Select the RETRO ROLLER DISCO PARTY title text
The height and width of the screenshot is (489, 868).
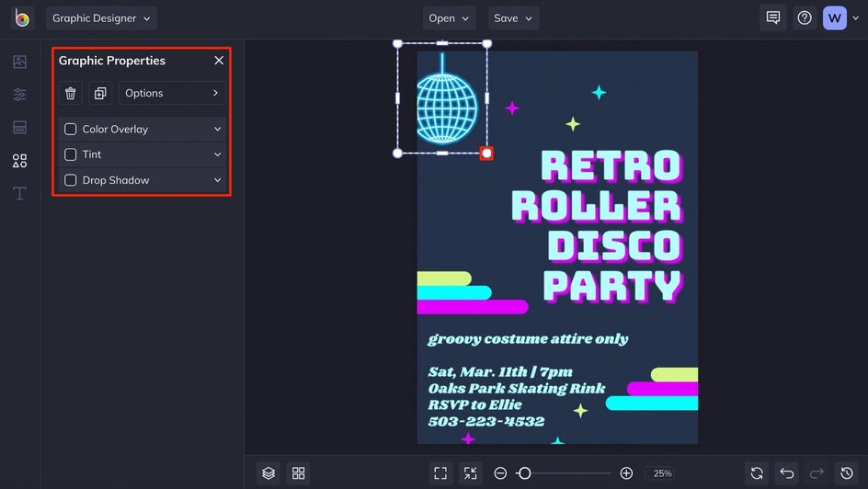[x=598, y=226]
